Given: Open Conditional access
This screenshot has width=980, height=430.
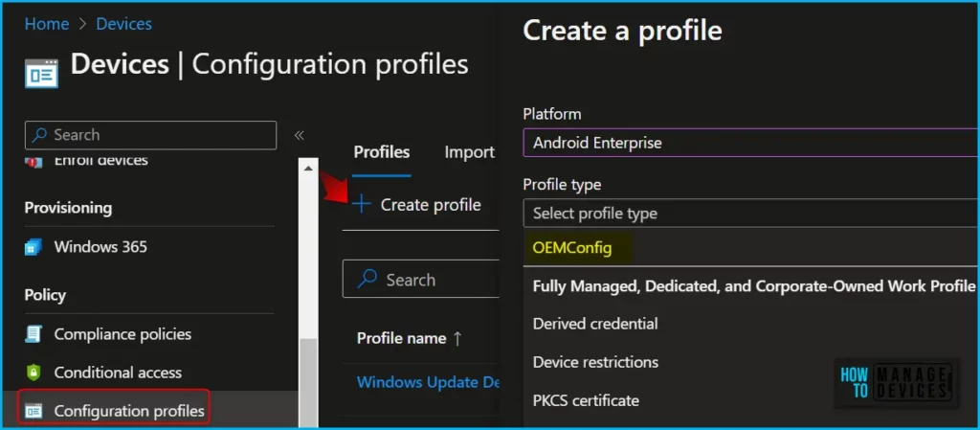Looking at the screenshot, I should point(118,373).
